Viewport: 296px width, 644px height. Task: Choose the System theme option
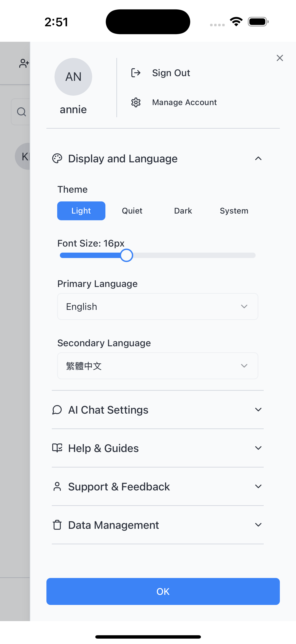[234, 211]
